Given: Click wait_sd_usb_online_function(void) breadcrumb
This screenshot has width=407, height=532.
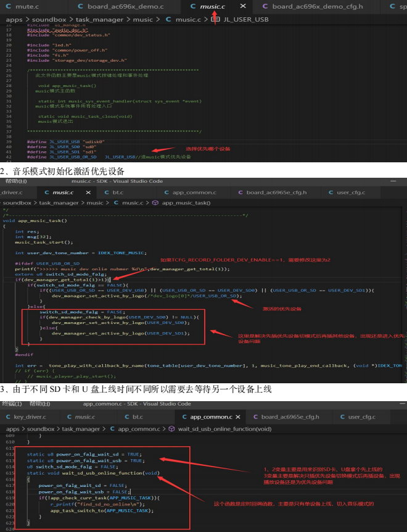Looking at the screenshot, I should (x=224, y=429).
